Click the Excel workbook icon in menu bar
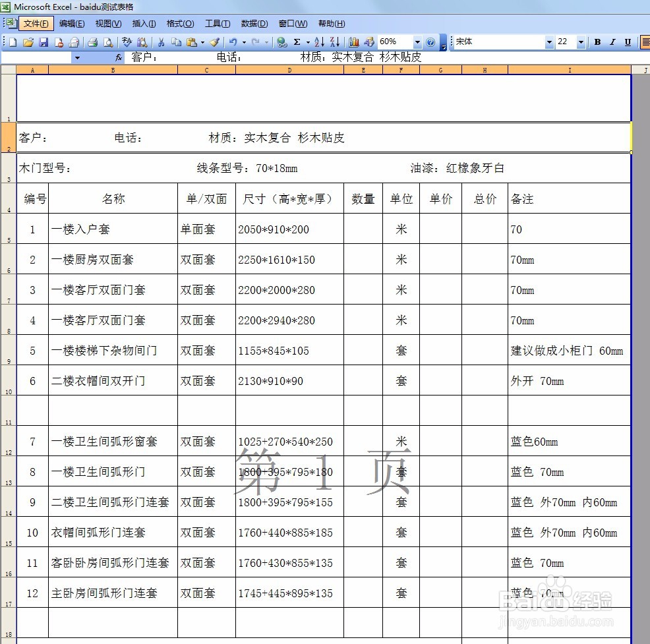The width and height of the screenshot is (650, 644). point(11,23)
